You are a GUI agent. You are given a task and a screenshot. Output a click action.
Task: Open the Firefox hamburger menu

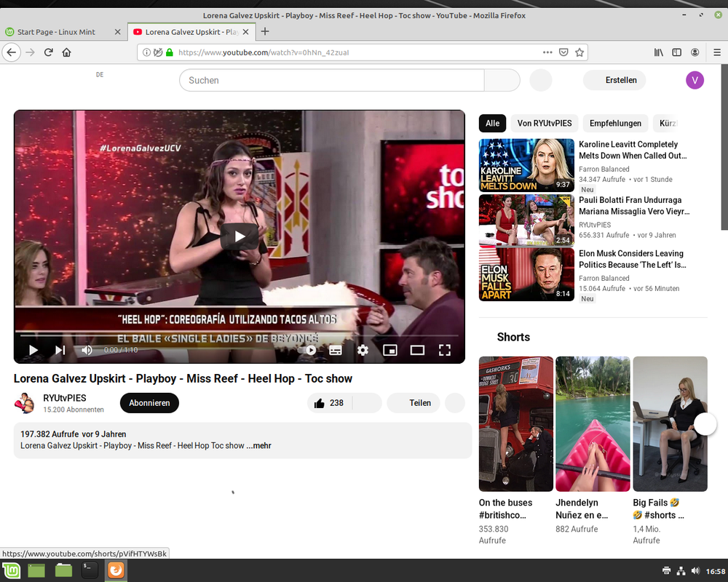click(717, 52)
